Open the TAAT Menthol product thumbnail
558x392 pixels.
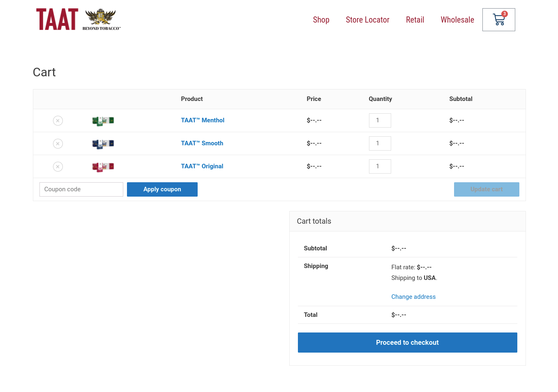point(103,121)
